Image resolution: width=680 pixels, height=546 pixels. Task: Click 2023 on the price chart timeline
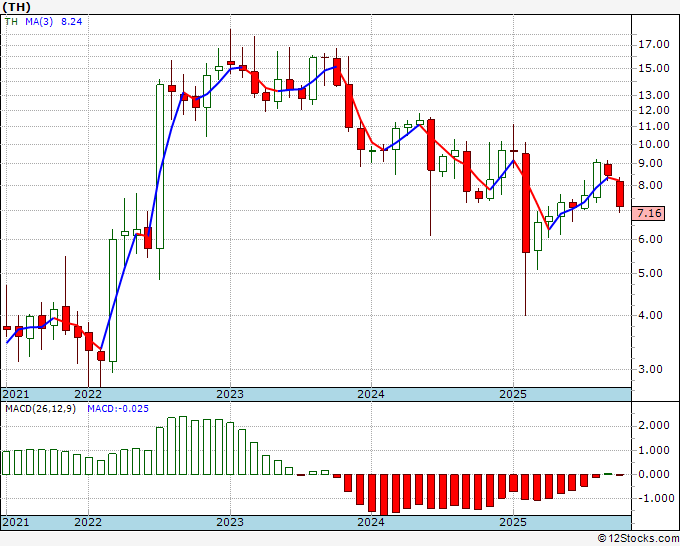[x=230, y=394]
